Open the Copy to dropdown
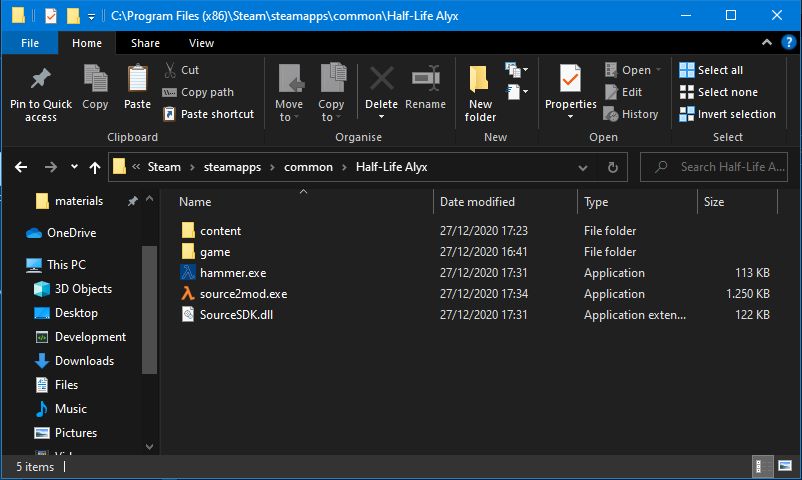Viewport: 802px width, 480px height. [x=331, y=94]
